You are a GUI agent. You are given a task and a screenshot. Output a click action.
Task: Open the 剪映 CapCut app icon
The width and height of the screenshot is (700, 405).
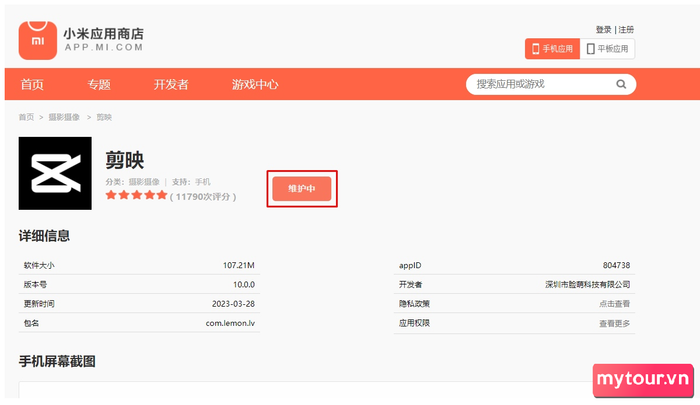[55, 173]
